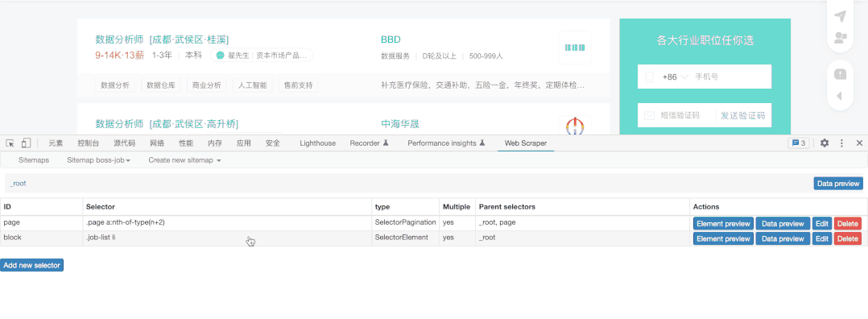Click Element preview for the page selector
The width and height of the screenshot is (868, 319).
tap(724, 224)
